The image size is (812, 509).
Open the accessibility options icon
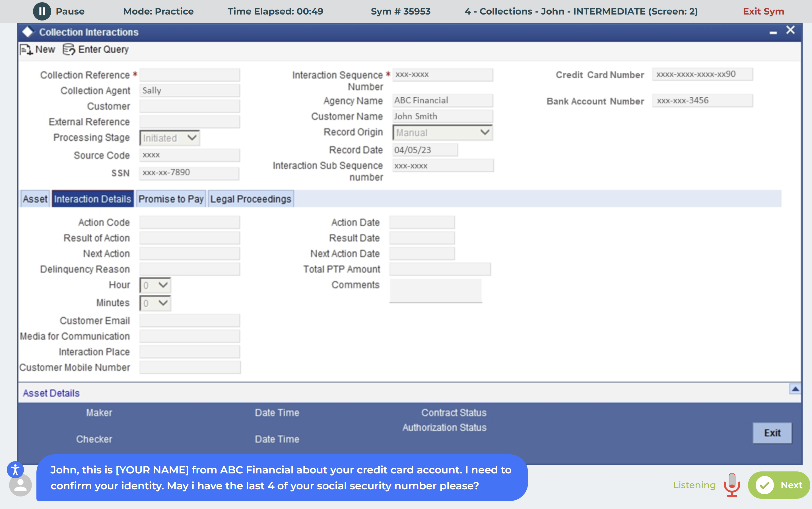15,469
